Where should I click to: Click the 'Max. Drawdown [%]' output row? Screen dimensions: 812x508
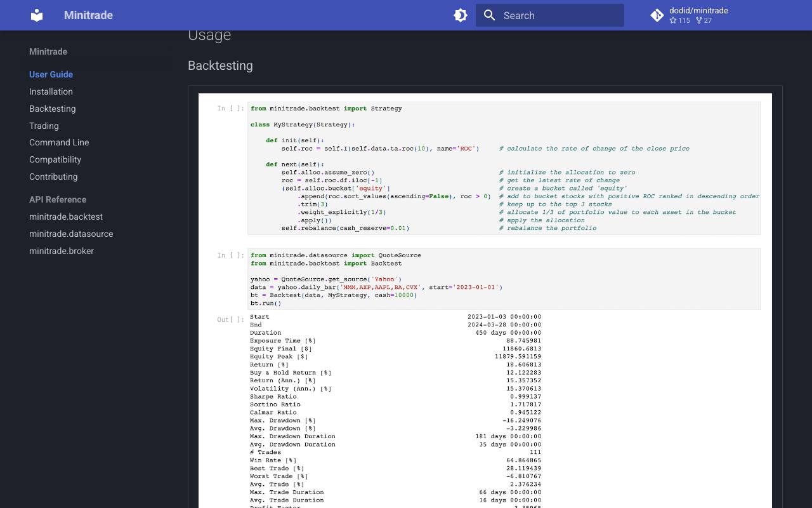(395, 420)
